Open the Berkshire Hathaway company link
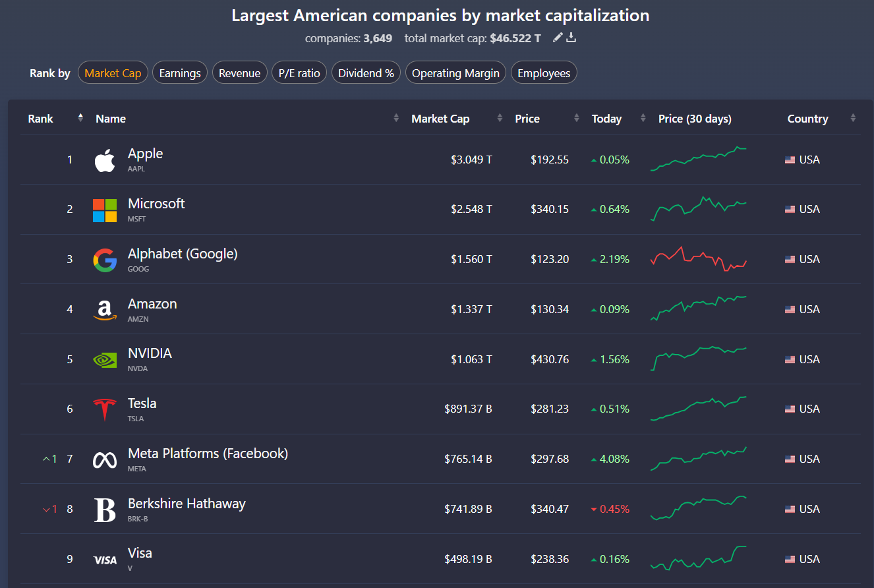 [x=187, y=504]
